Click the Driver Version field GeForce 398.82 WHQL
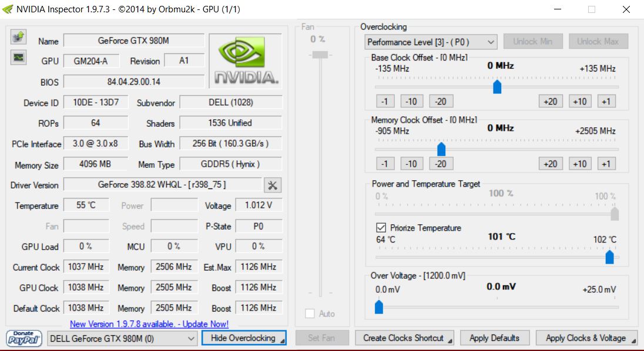The height and width of the screenshot is (351, 644). 163,184
